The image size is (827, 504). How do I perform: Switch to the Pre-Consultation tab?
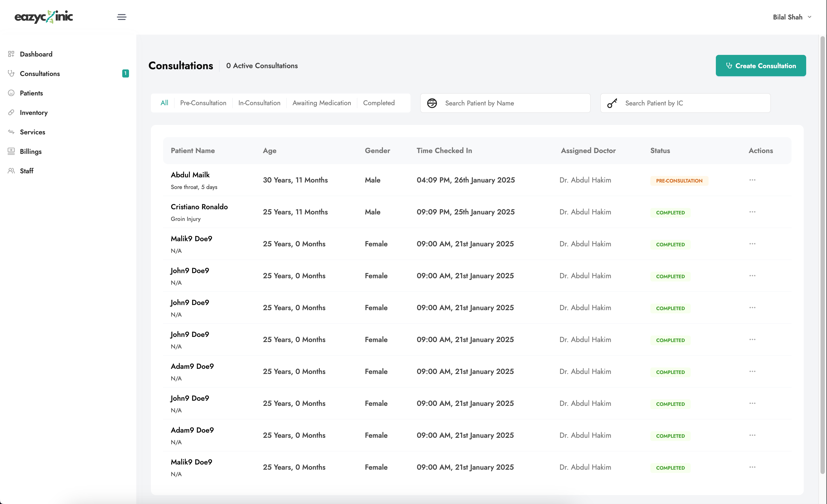pyautogui.click(x=203, y=103)
